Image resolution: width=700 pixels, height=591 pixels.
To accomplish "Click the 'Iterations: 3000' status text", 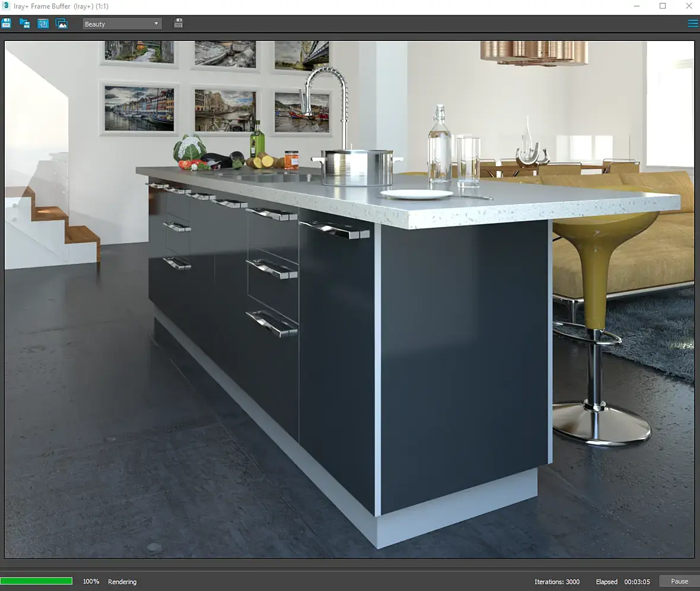I will tap(556, 582).
